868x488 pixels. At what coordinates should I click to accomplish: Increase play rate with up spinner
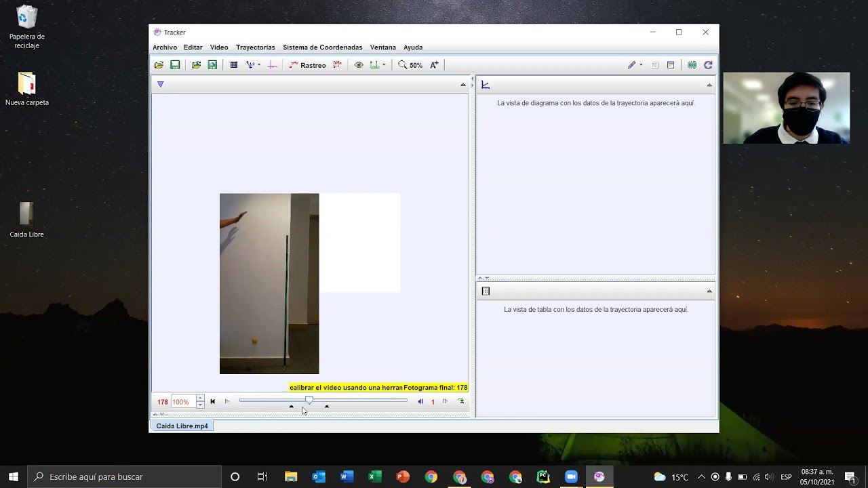(200, 399)
